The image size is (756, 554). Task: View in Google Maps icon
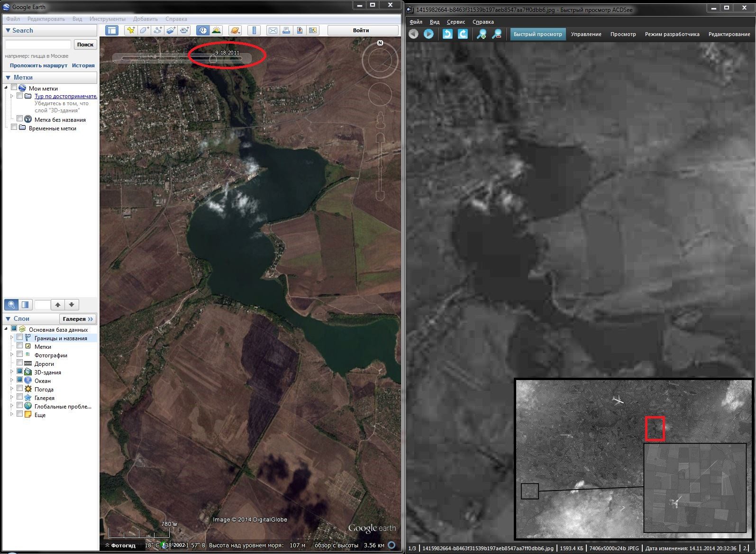312,30
